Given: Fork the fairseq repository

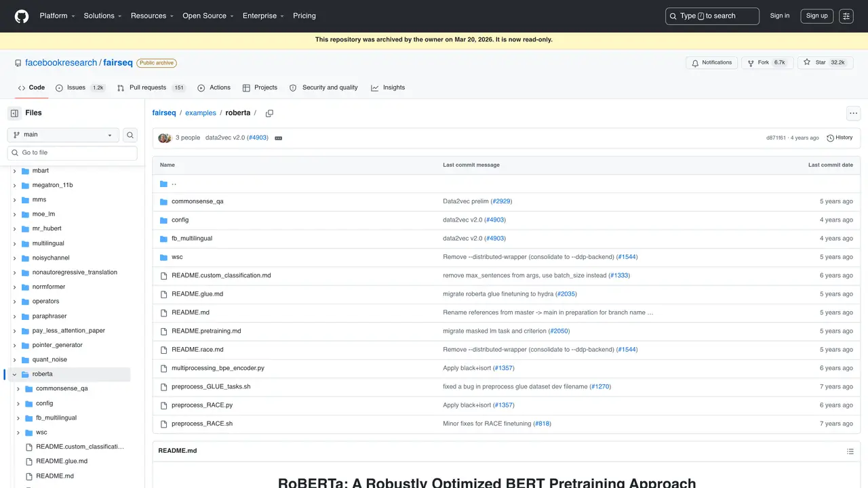Looking at the screenshot, I should coord(767,63).
